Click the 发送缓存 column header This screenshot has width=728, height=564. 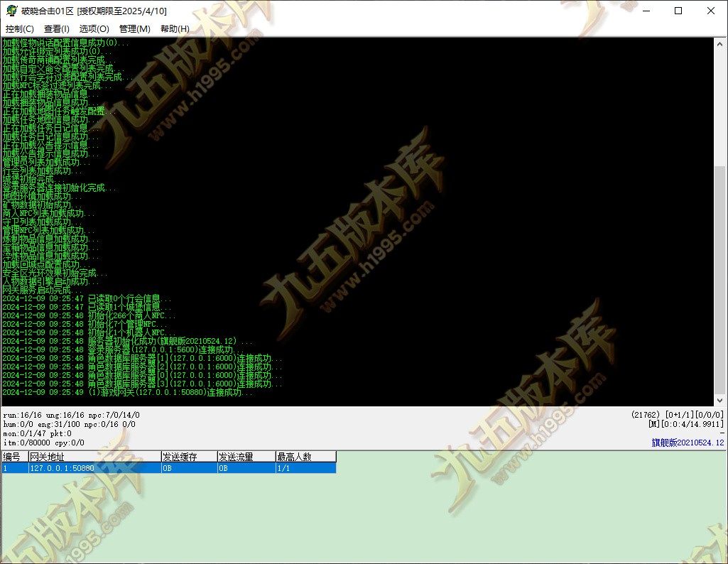click(189, 457)
